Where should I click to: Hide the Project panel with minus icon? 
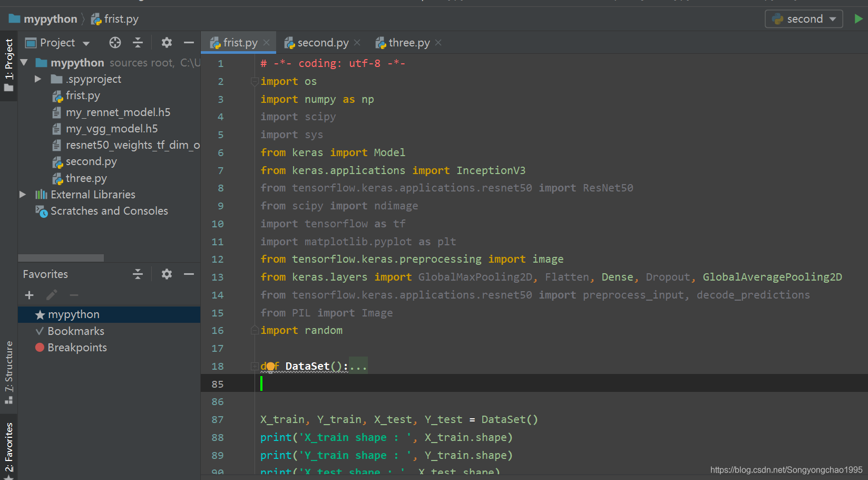click(189, 43)
